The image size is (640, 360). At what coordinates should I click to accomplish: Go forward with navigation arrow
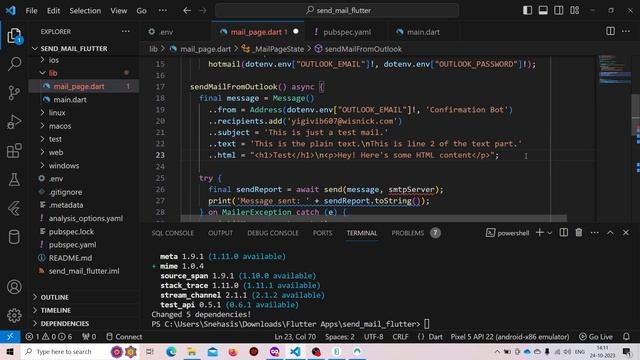[203, 10]
